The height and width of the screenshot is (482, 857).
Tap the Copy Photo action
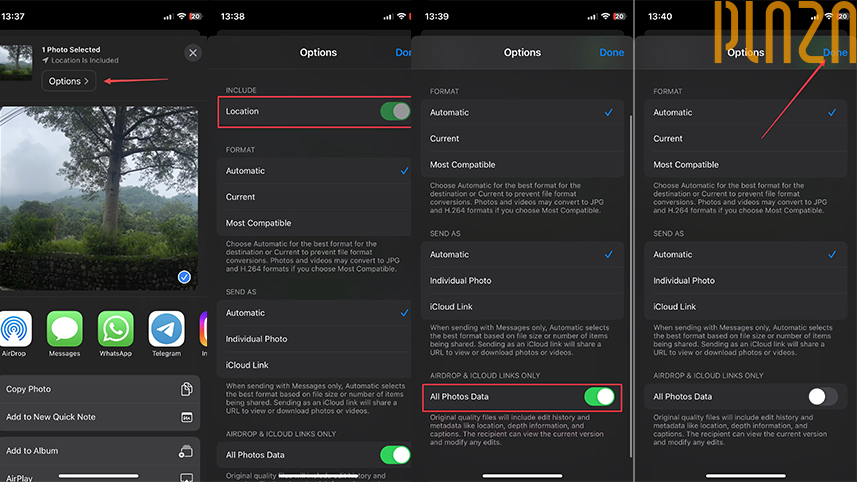[x=99, y=389]
